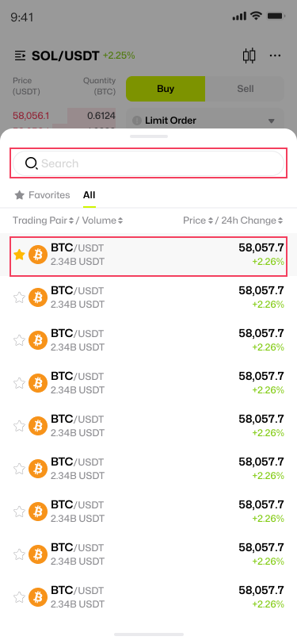Viewport: 297px width, 644px height.
Task: Open the candlestick chart icon
Action: (x=249, y=56)
